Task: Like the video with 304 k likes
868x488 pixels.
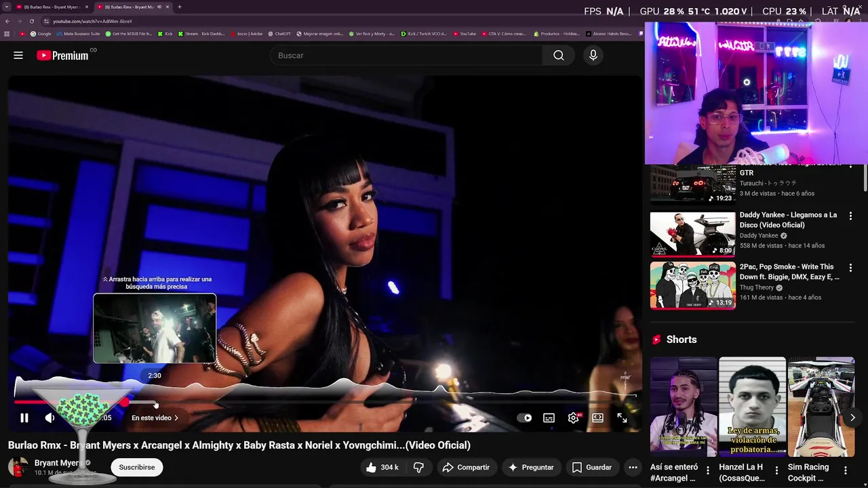Action: [382, 468]
